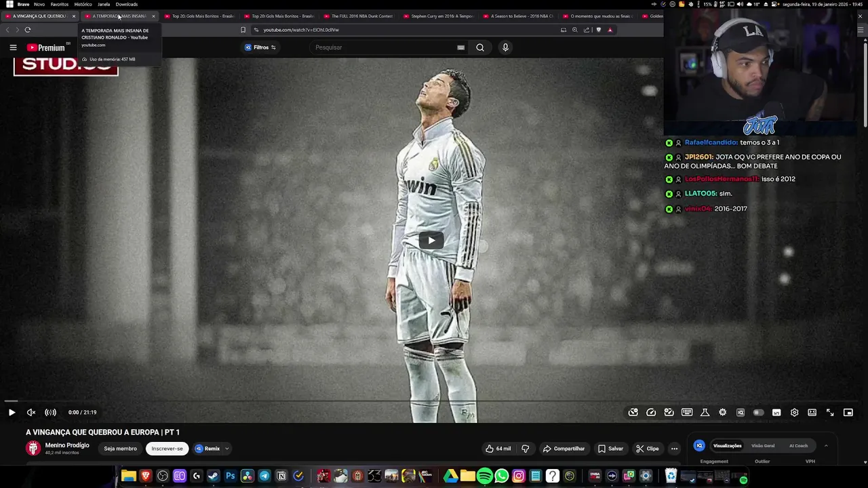Click the thumbnail check extension icon
868x488 pixels.
coord(669,412)
